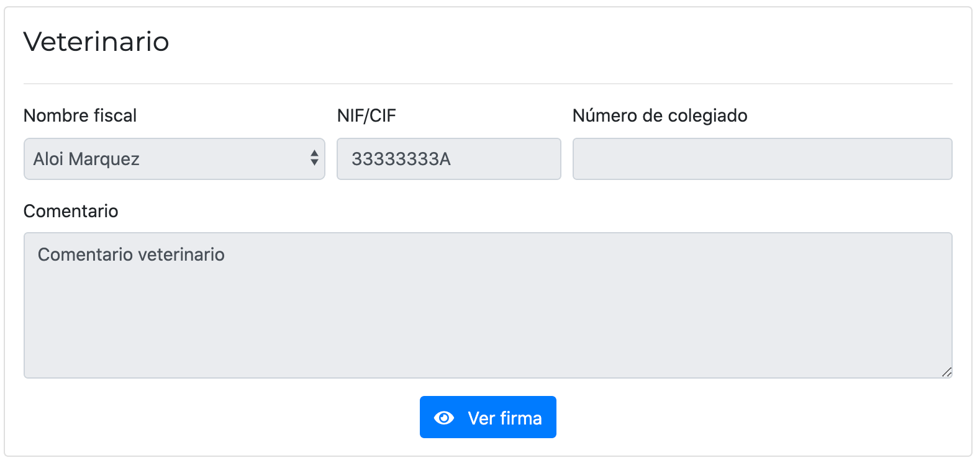The width and height of the screenshot is (980, 463).
Task: Click the Comentario label
Action: [71, 211]
